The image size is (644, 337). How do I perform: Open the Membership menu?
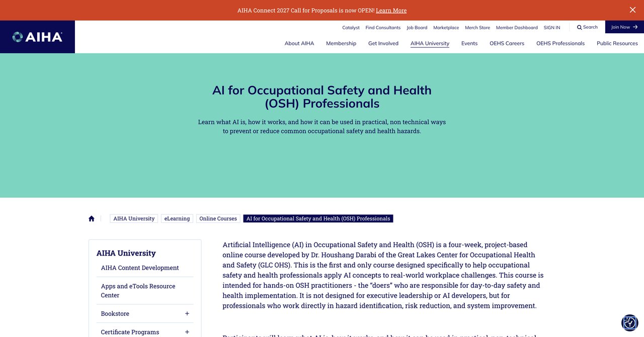(x=341, y=43)
